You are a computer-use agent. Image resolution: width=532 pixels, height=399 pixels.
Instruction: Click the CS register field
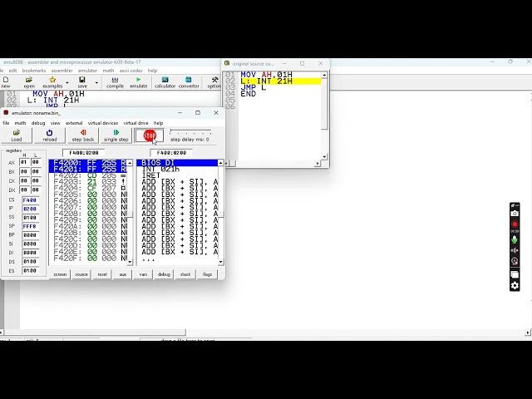(30, 200)
